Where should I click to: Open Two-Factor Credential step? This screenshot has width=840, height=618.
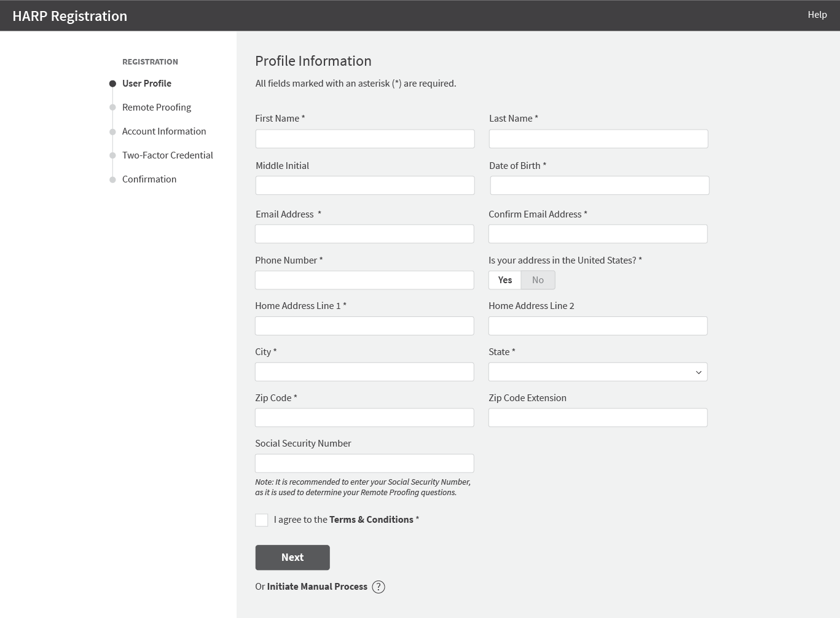coord(168,155)
